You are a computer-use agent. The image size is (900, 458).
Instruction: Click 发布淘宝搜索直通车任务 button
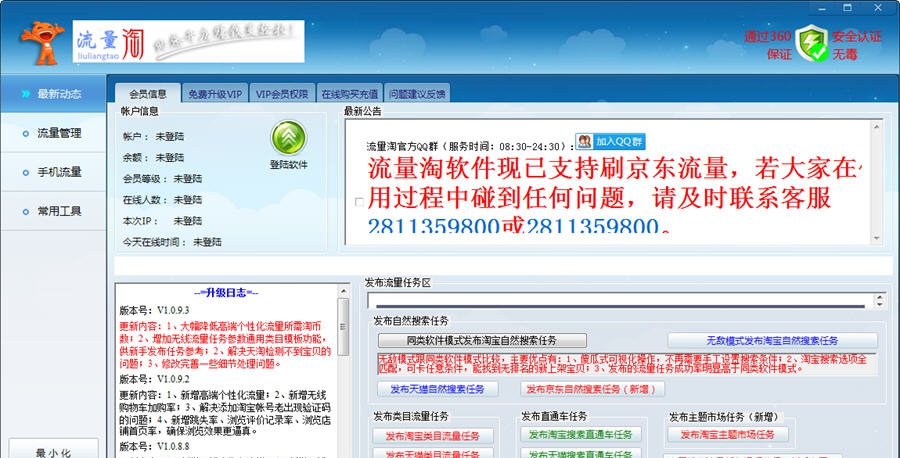[x=581, y=434]
